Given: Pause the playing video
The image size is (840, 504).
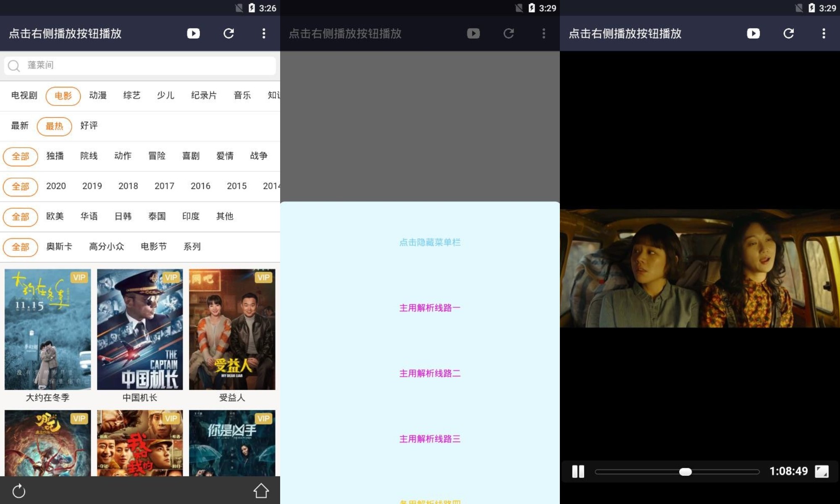Looking at the screenshot, I should [578, 471].
